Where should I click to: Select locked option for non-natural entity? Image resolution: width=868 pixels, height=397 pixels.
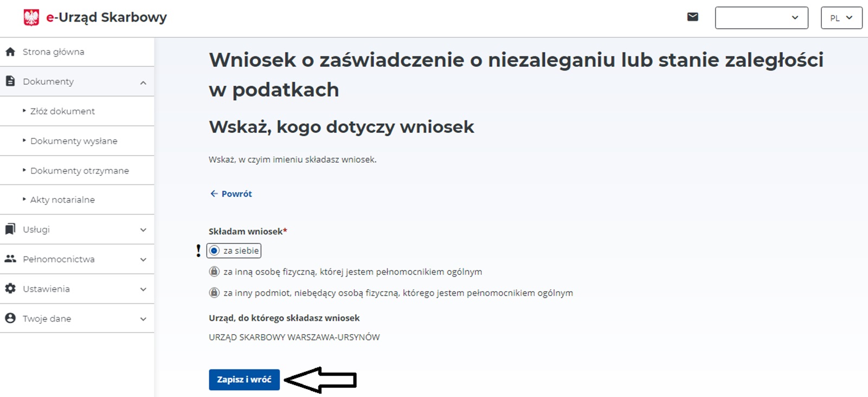215,293
